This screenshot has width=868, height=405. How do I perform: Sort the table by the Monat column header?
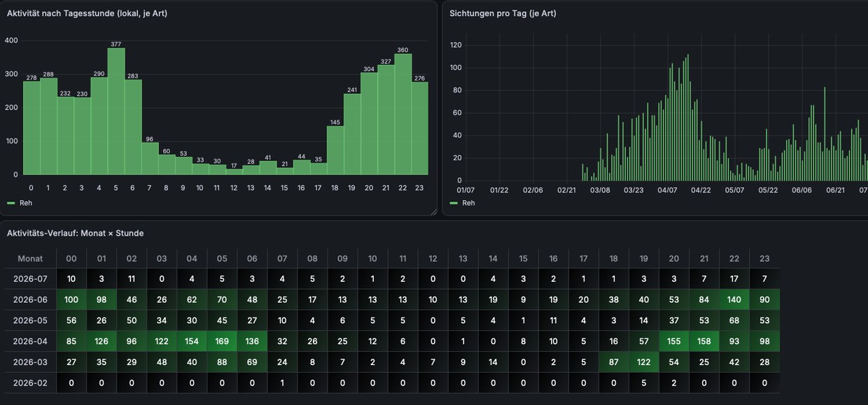tap(30, 258)
